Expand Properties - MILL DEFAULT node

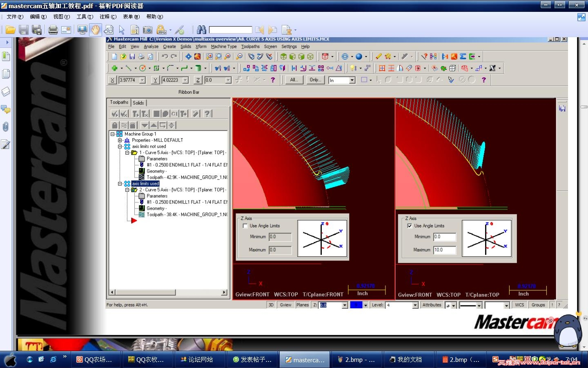120,140
